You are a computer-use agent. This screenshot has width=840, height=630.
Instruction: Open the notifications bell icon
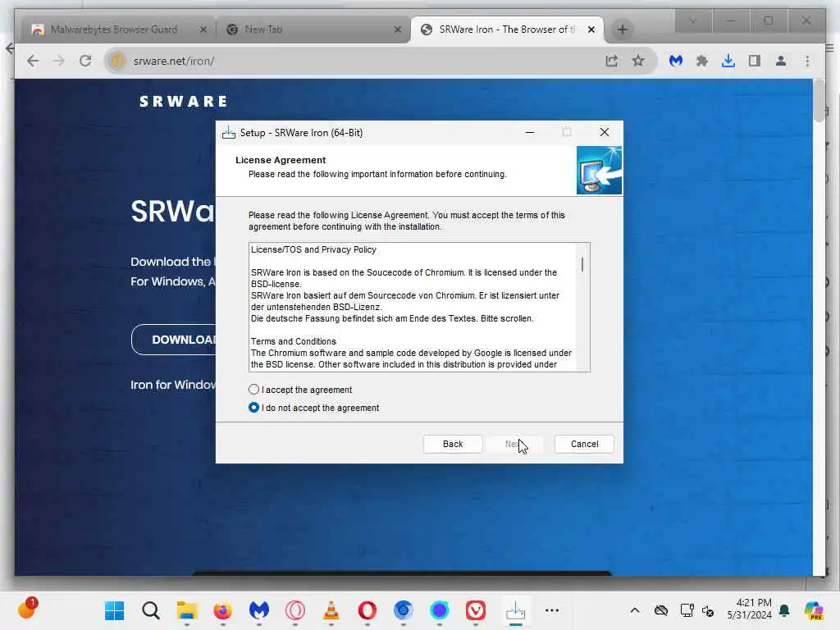coord(784,610)
